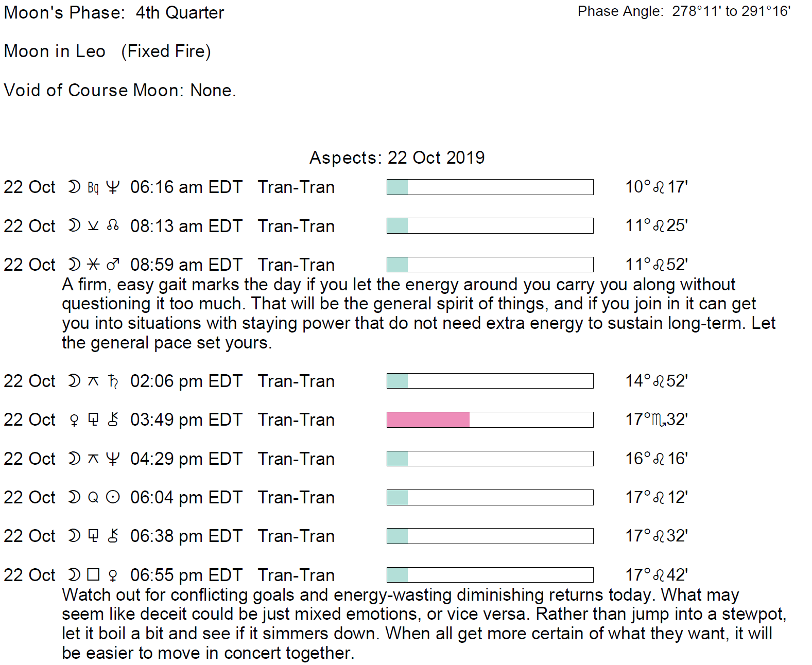Click the "Moon's Phase: 4th Quarter" heading
The image size is (812, 665).
point(114,12)
